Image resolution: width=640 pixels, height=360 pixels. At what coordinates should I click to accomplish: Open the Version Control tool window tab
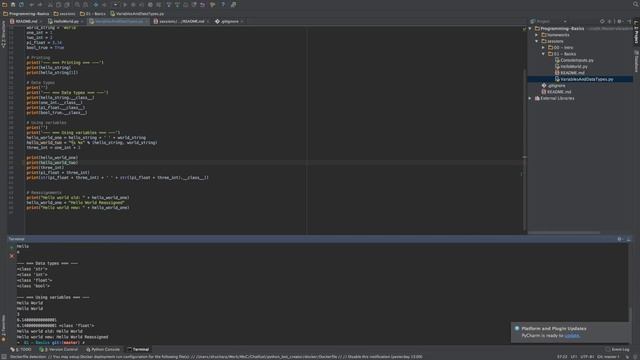click(59, 349)
